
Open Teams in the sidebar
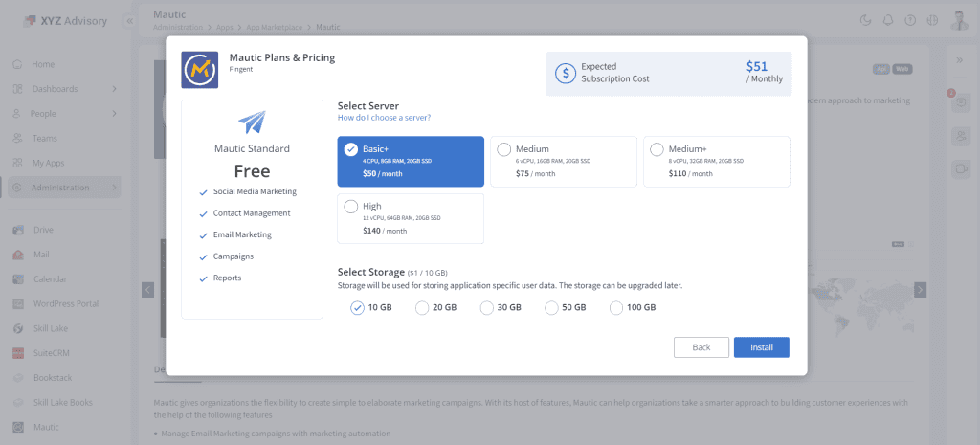coord(45,138)
